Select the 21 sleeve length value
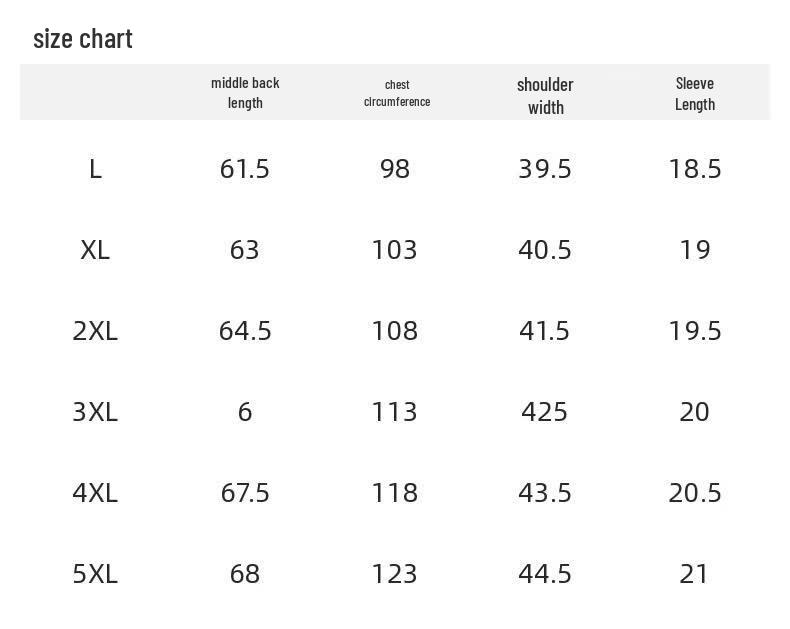Viewport: 790px width, 629px height. (694, 574)
